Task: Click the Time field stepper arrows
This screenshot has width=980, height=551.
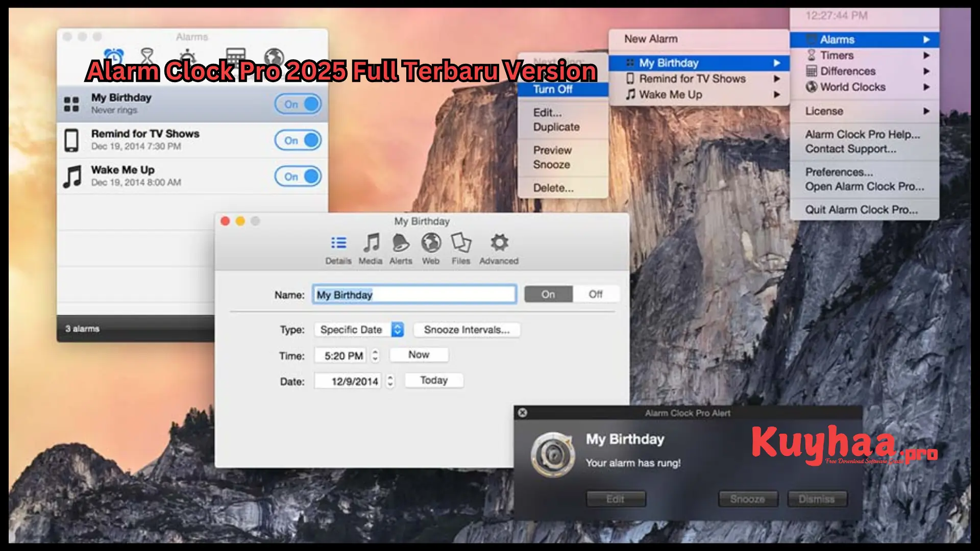Action: point(375,355)
